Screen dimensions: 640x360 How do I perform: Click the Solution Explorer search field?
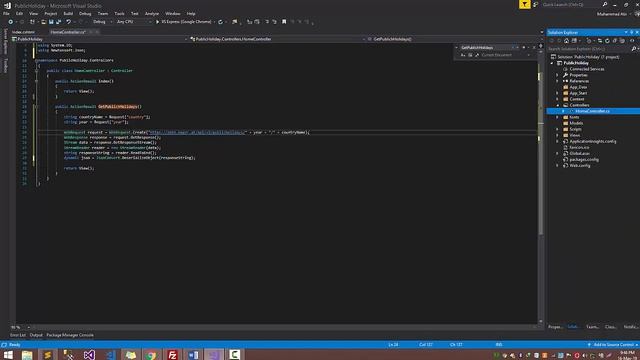point(589,49)
